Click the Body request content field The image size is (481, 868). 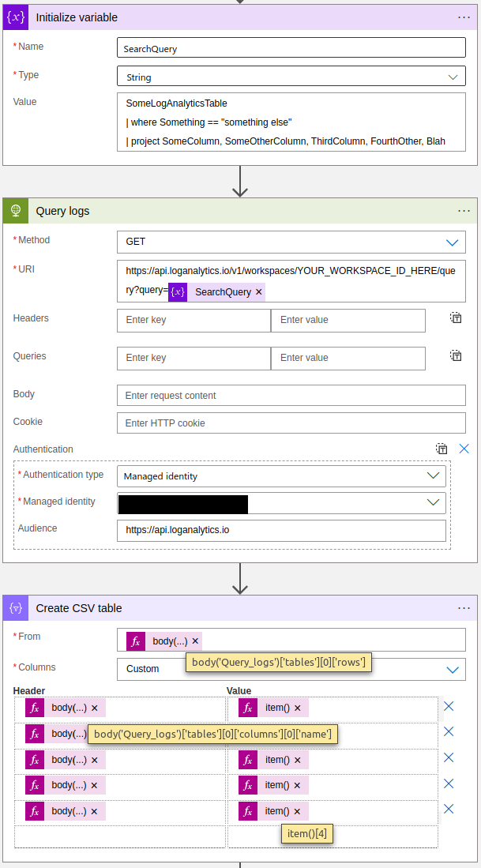pyautogui.click(x=291, y=395)
